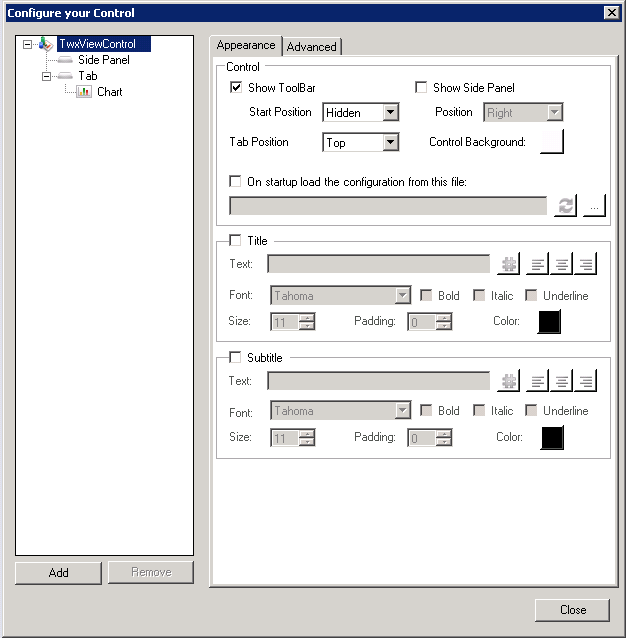626x638 pixels.
Task: Enable the Title checkbox
Action: 235,240
